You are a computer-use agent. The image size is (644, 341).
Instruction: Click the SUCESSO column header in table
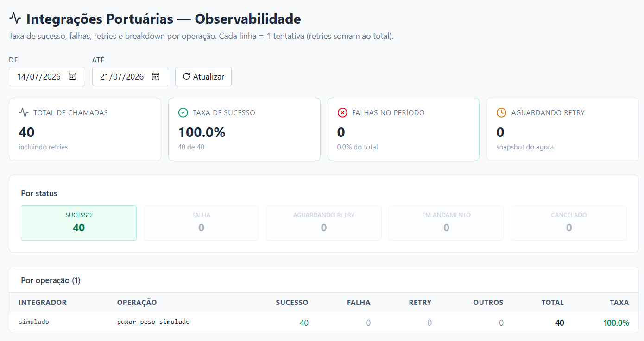pyautogui.click(x=292, y=302)
